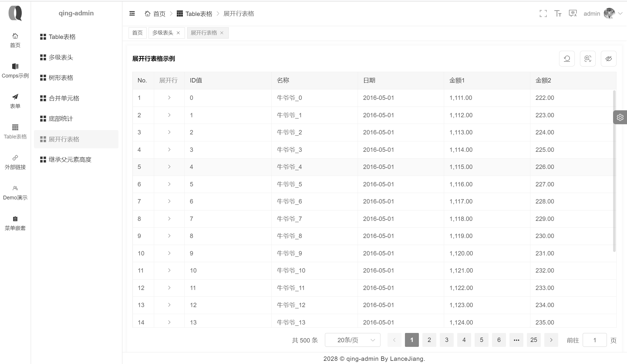627x364 pixels.
Task: Open 外部链接 in left rail
Action: pyautogui.click(x=15, y=162)
